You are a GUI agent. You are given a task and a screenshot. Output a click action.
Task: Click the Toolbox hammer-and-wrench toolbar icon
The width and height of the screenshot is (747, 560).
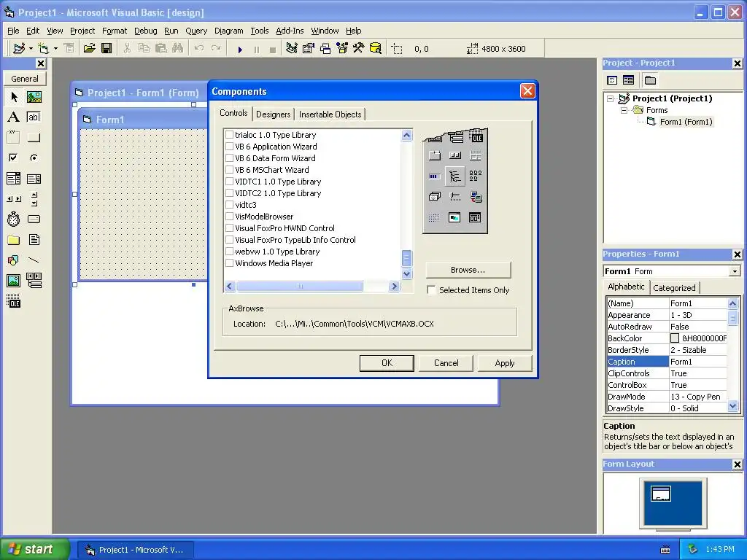(359, 49)
